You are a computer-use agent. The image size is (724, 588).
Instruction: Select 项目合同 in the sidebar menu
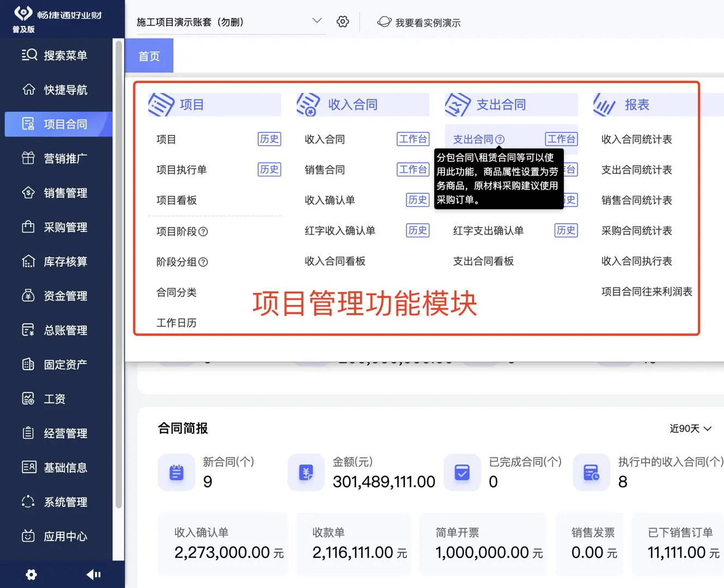(57, 124)
